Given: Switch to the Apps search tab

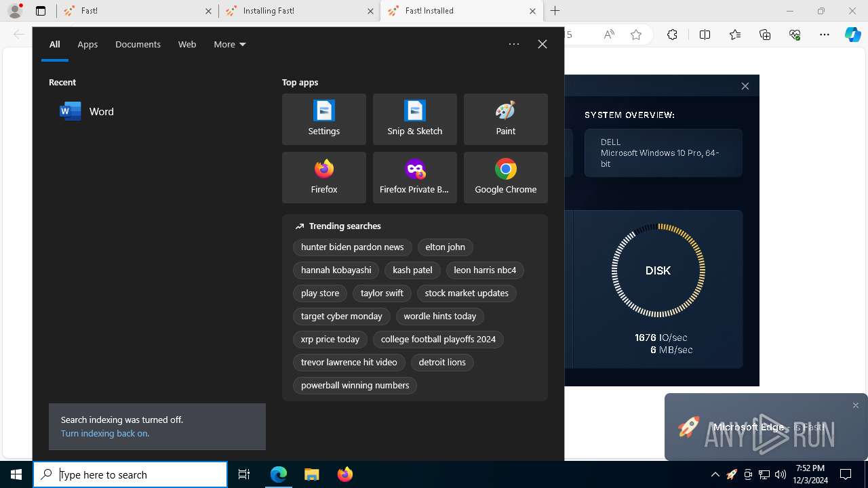Looking at the screenshot, I should click(x=87, y=44).
